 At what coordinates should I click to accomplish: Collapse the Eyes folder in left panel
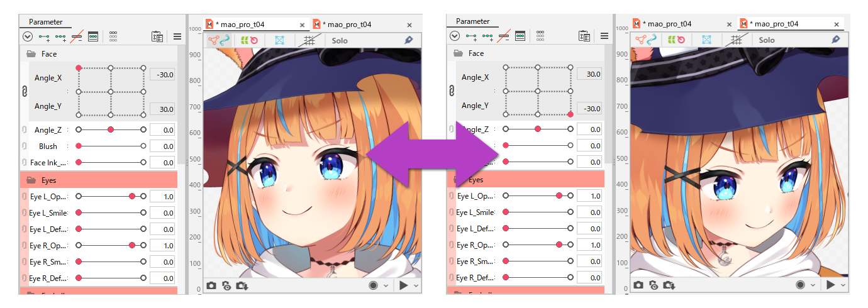click(x=31, y=180)
